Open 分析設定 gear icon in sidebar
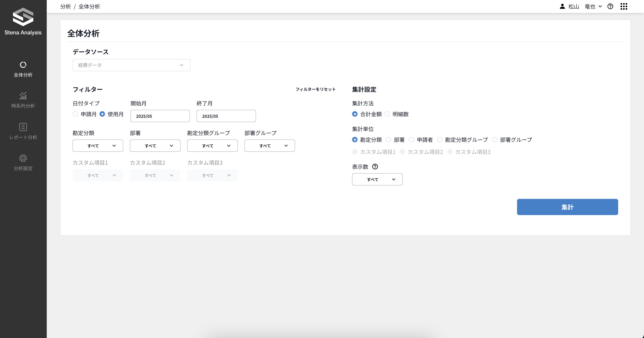 [23, 158]
